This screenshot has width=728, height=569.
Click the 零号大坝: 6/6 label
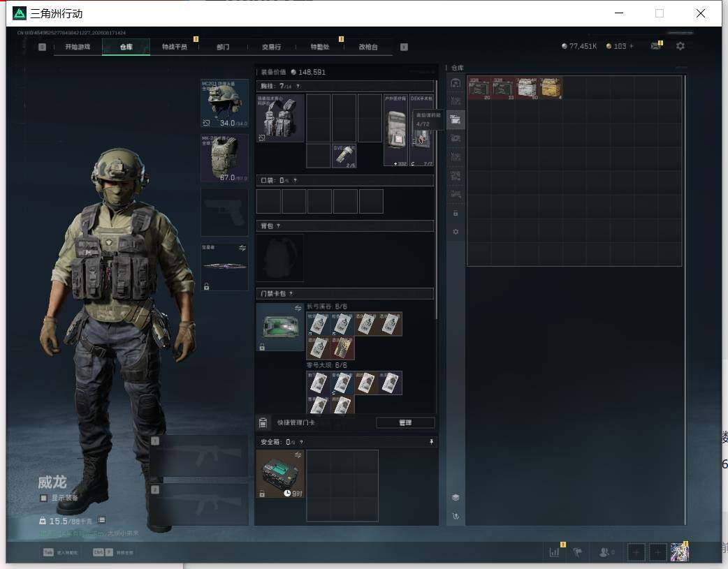(x=326, y=365)
